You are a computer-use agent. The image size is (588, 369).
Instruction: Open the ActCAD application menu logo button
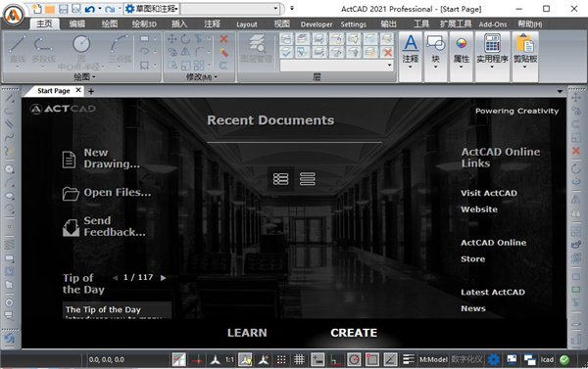pyautogui.click(x=14, y=15)
